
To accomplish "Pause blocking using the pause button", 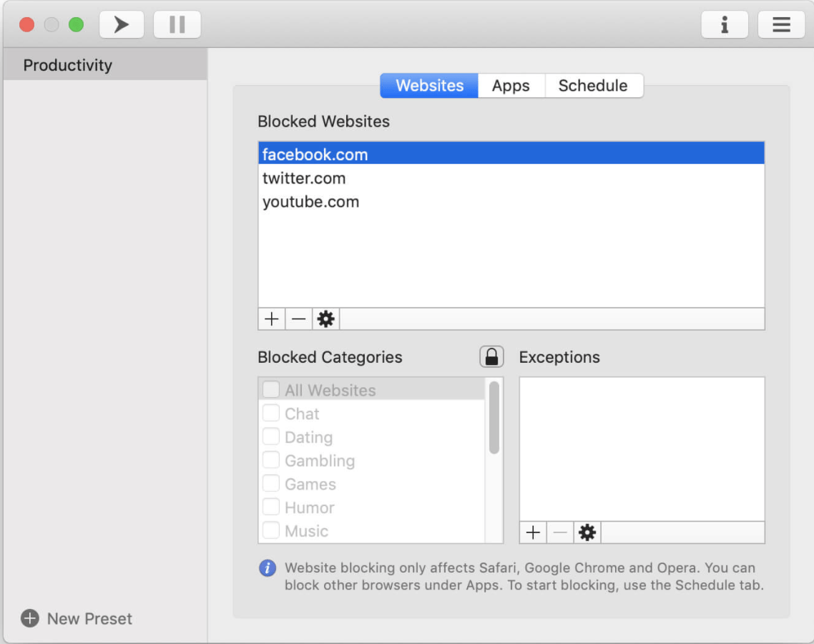I will (x=177, y=24).
